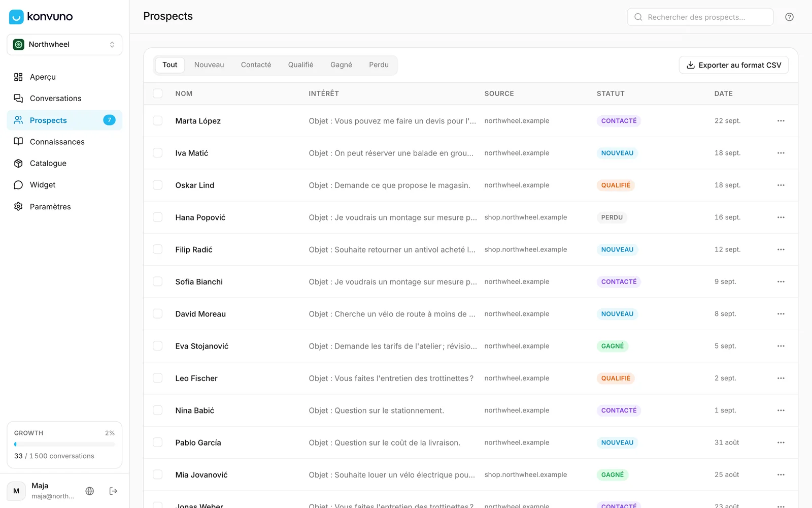
Task: Click Exporter au format CSV button
Action: pos(733,65)
